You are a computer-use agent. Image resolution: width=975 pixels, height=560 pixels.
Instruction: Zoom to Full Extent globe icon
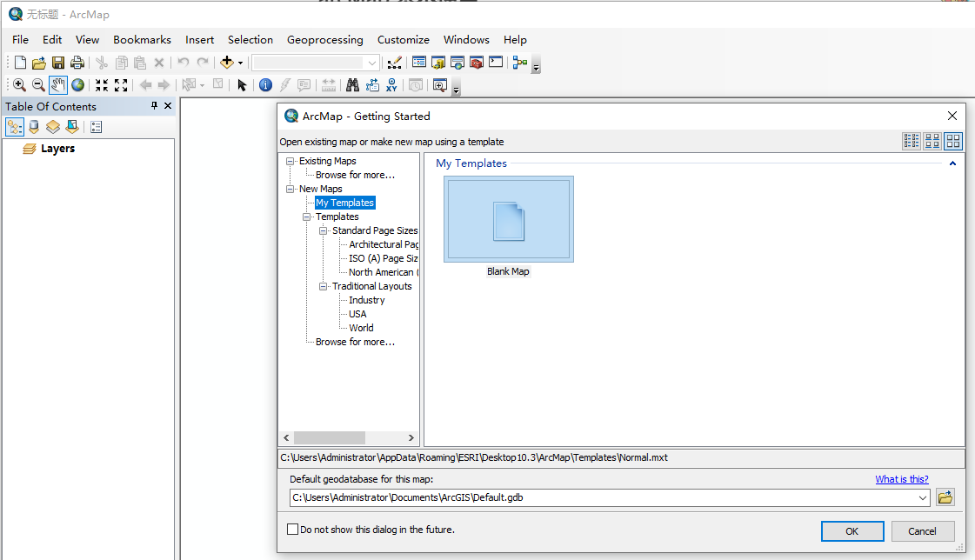click(77, 84)
